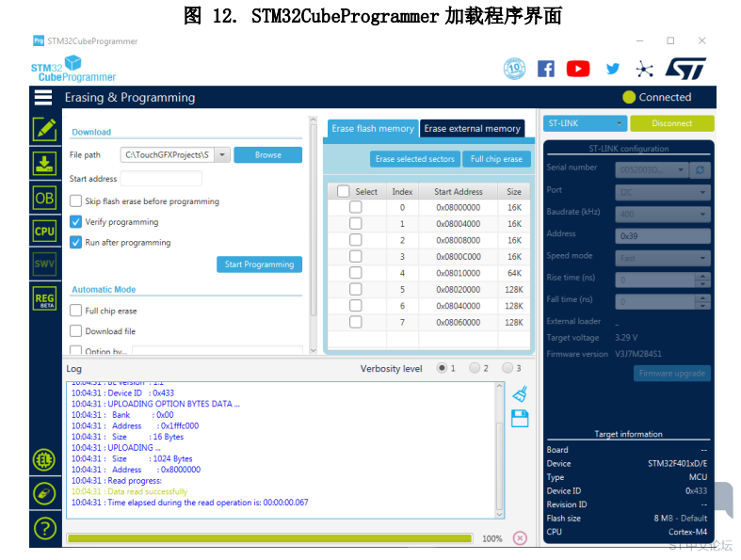Image resolution: width=741 pixels, height=560 pixels.
Task: Open the Speed mode dropdown
Action: pos(663,258)
